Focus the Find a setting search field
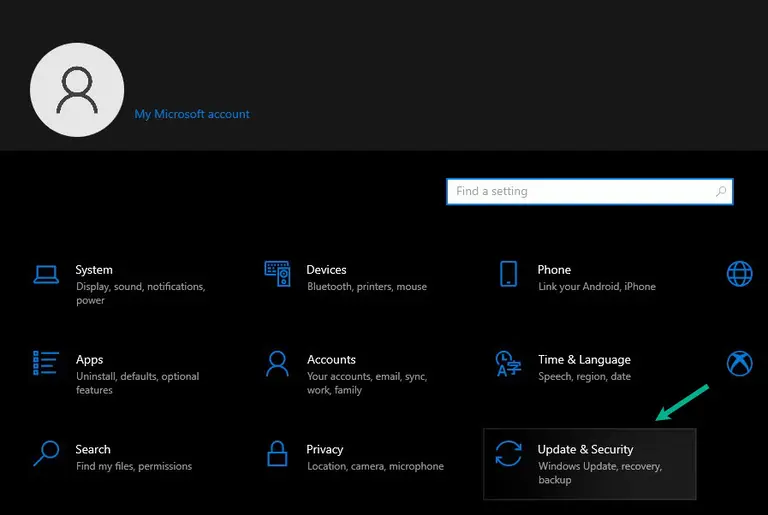 590,191
